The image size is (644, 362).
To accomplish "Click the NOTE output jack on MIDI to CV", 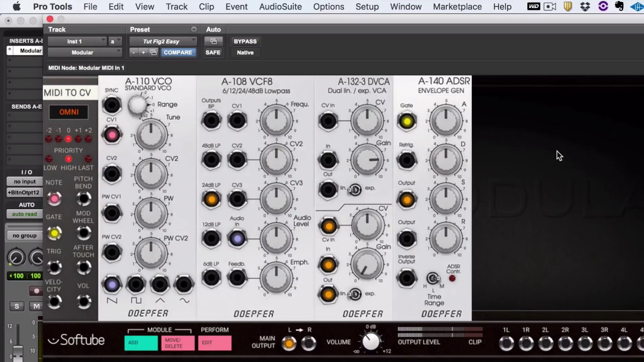I will pyautogui.click(x=54, y=199).
